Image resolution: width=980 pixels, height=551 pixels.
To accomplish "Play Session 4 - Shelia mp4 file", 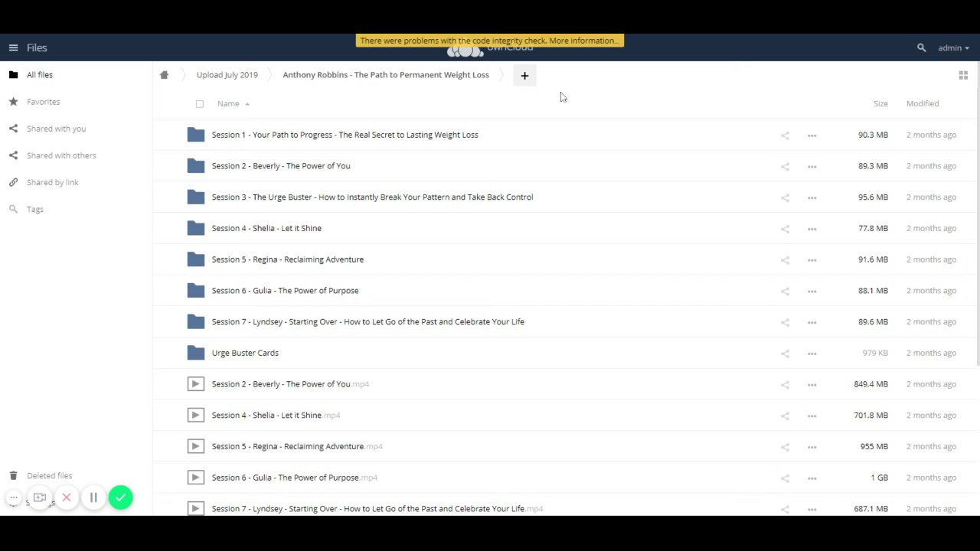I will (x=276, y=416).
